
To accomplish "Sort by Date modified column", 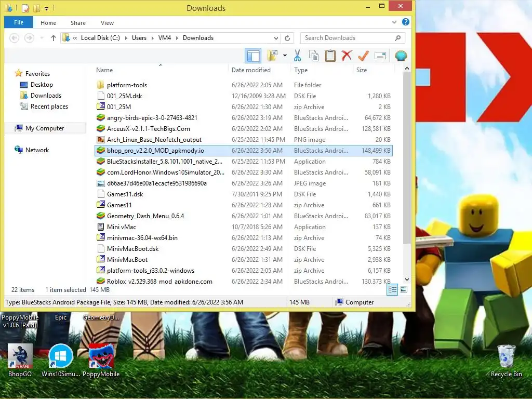I will click(251, 70).
